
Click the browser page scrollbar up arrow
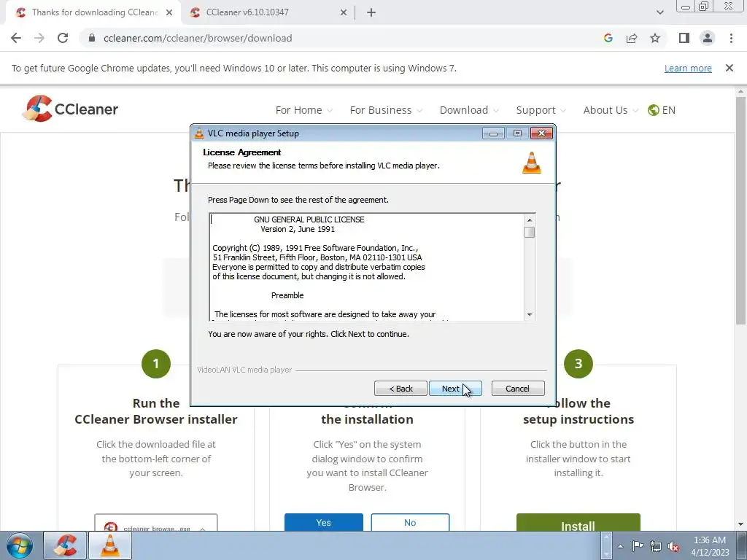(x=740, y=91)
